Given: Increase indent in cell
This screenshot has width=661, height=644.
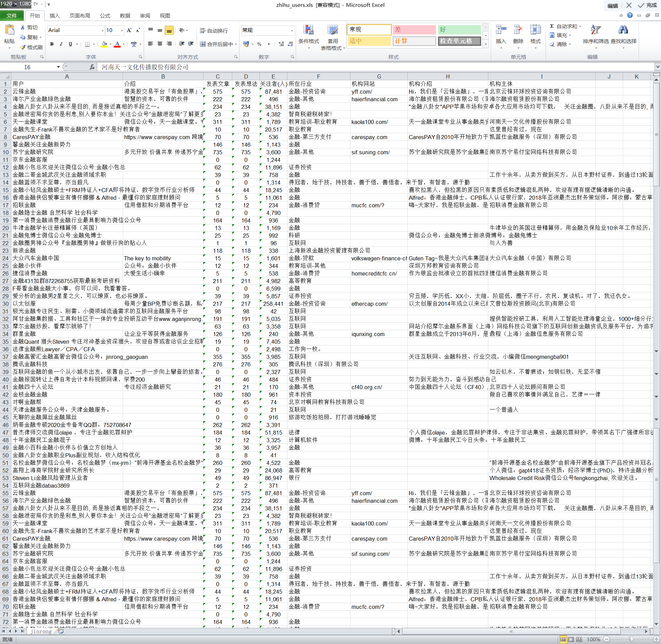Looking at the screenshot, I should point(191,44).
